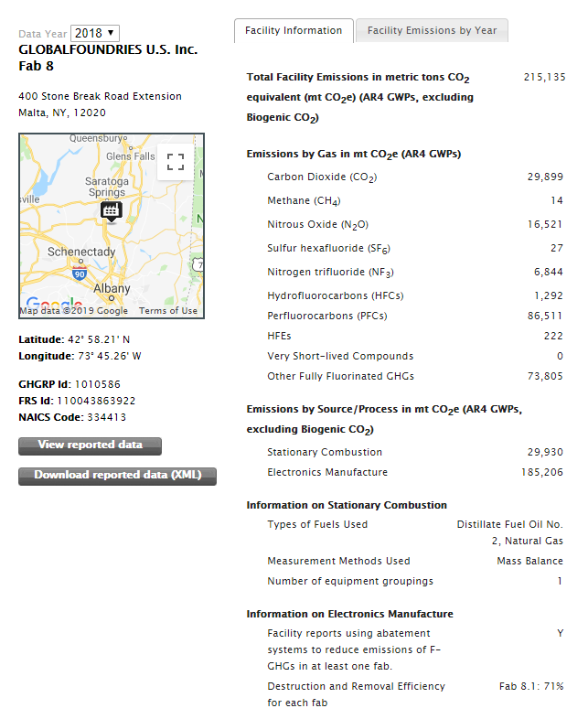Image resolution: width=588 pixels, height=719 pixels.
Task: Click Fab 8.1: 71% efficiency value
Action: [x=531, y=686]
